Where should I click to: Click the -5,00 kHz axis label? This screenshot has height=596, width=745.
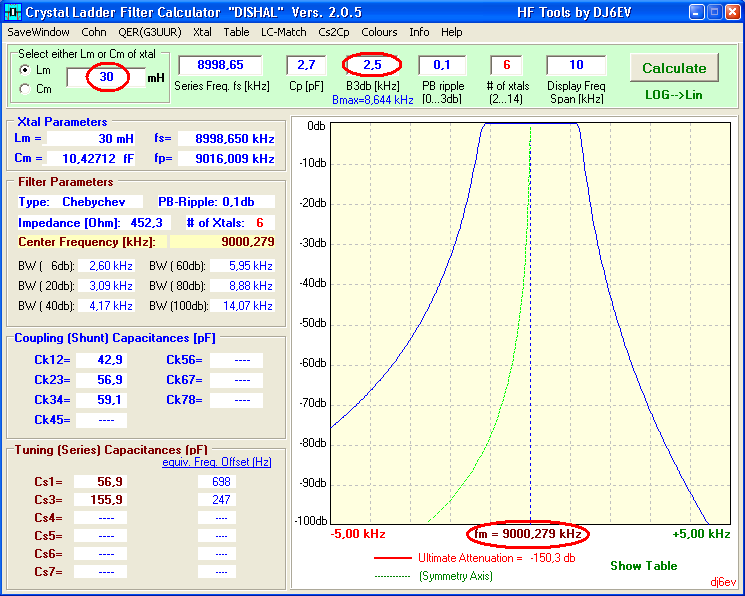(358, 534)
